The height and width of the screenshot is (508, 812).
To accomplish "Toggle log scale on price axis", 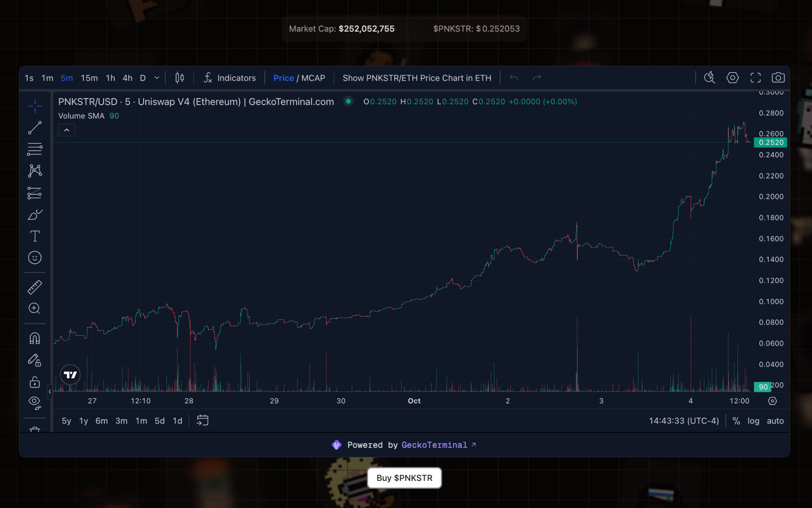I will point(753,421).
